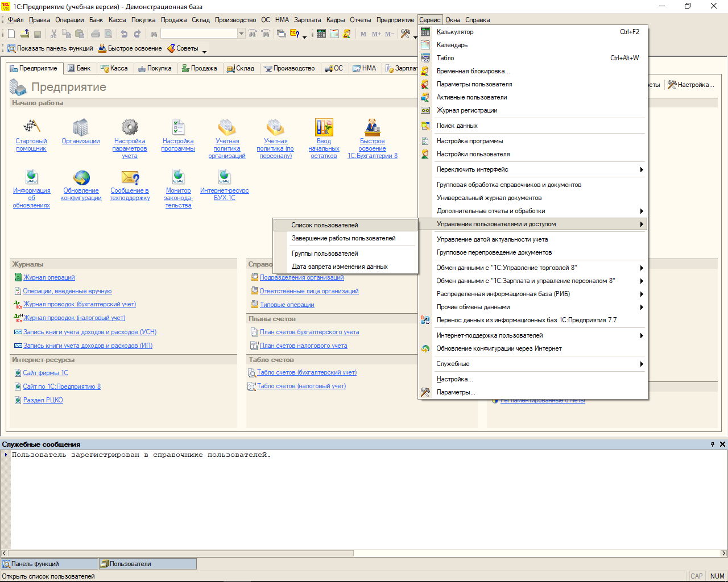Open the toolbar search field dropdown
Viewport: 728px width, 582px height.
[241, 34]
